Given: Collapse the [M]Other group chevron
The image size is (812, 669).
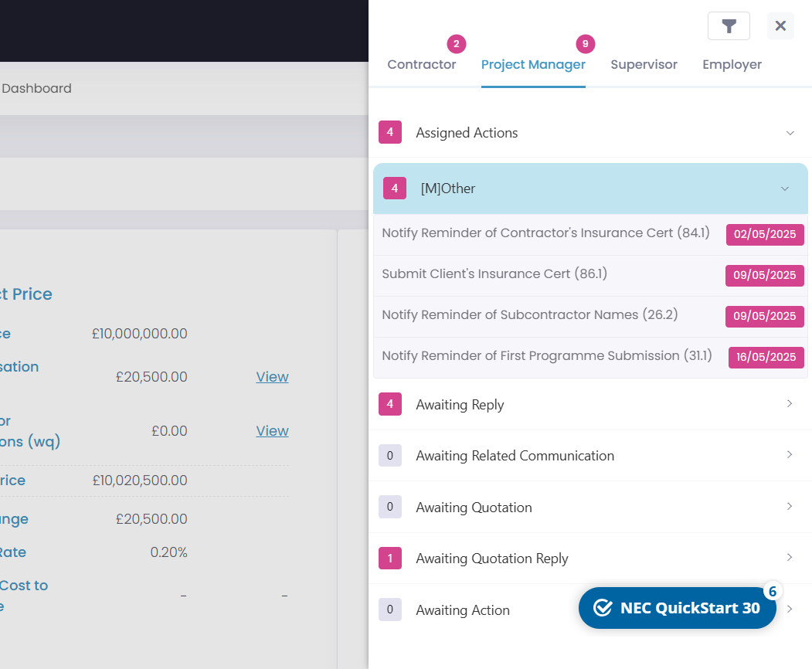Looking at the screenshot, I should 784,188.
